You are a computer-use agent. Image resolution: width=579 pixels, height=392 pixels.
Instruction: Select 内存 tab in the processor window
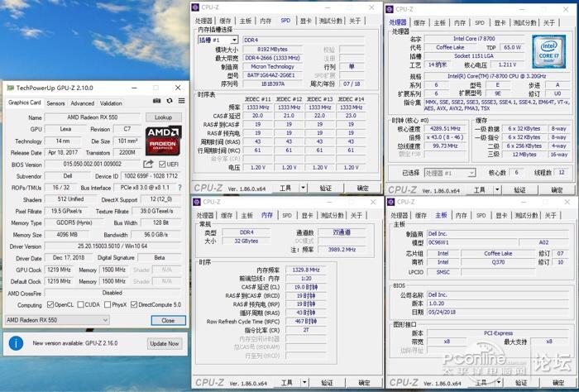tap(460, 23)
